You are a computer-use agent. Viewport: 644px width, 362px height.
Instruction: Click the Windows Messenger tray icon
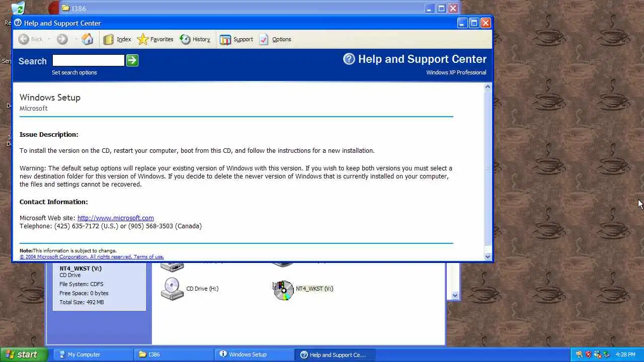598,354
